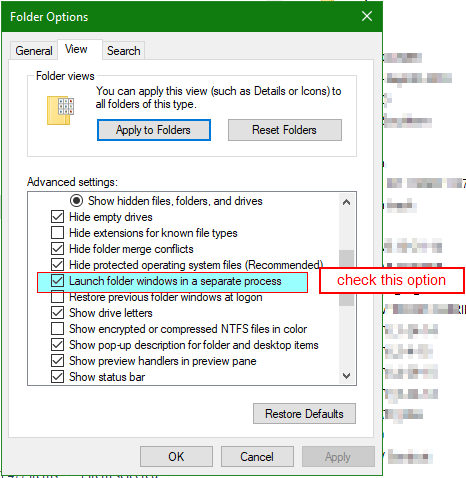This screenshot has width=466, height=478.
Task: Click Reset Folders button
Action: [285, 130]
